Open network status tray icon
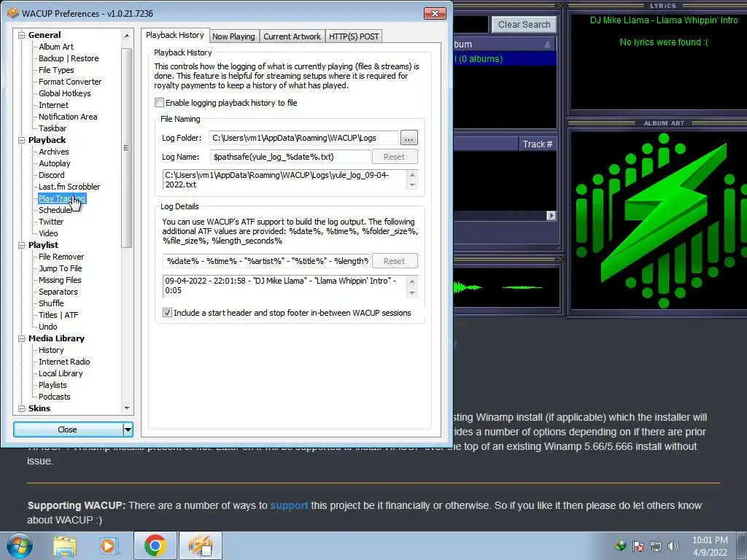This screenshot has height=560, width=747. pyautogui.click(x=656, y=546)
